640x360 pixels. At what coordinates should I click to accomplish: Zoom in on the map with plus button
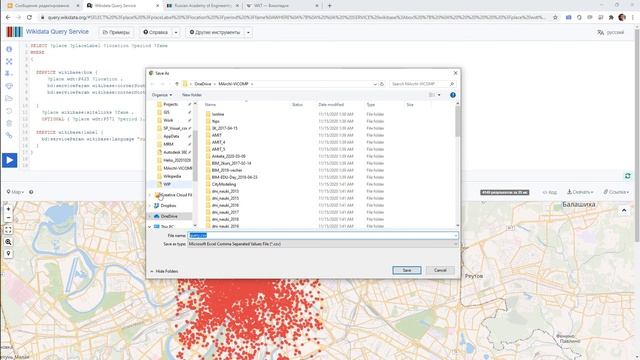pyautogui.click(x=8, y=209)
